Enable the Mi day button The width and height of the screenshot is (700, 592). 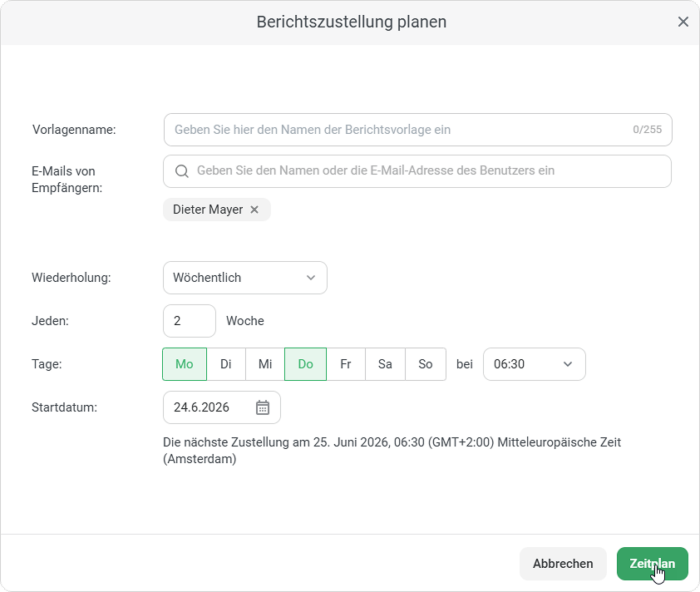[265, 364]
